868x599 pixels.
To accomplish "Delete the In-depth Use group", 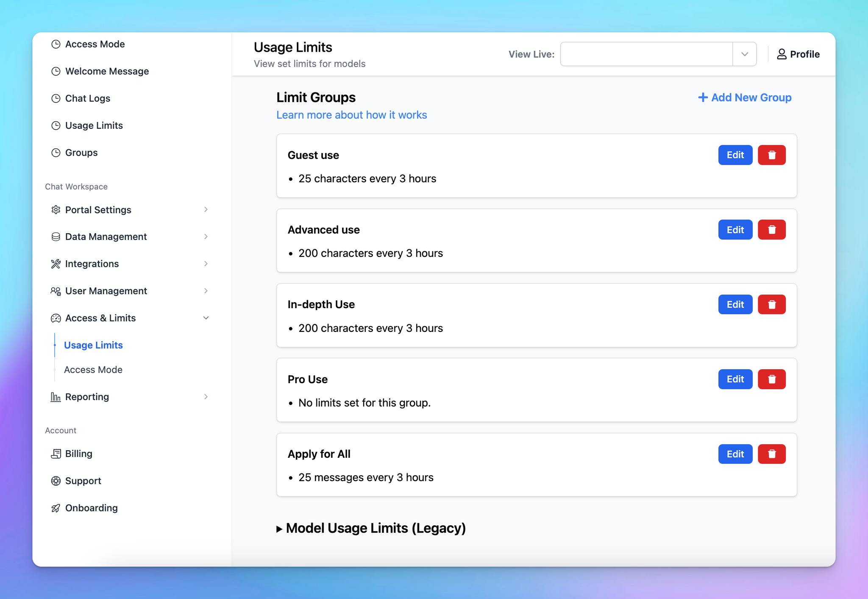I will (x=771, y=304).
